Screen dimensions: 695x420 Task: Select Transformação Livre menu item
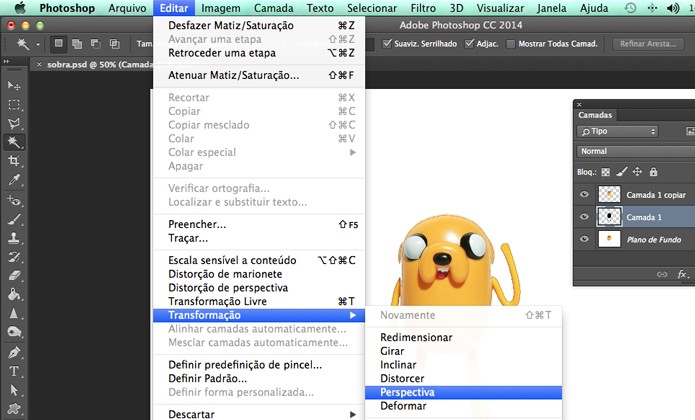(x=259, y=301)
